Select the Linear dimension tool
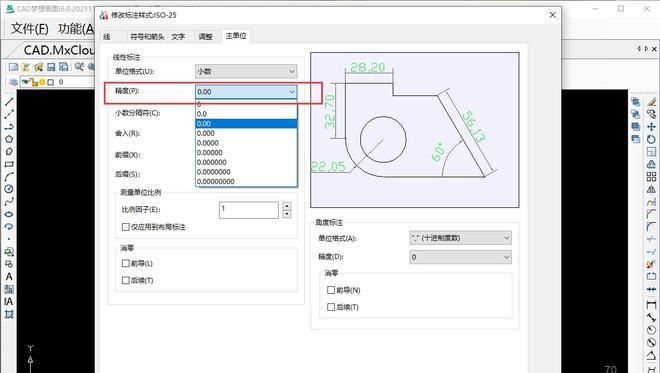Image resolution: width=660 pixels, height=373 pixels. pyautogui.click(x=652, y=304)
